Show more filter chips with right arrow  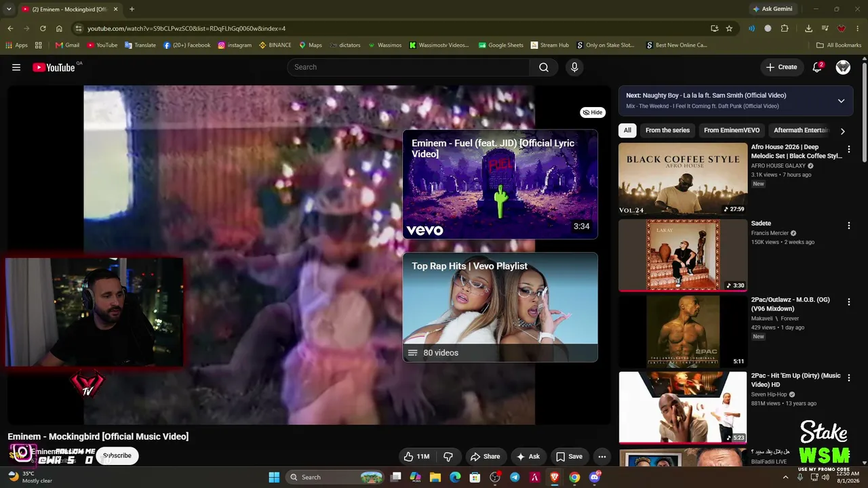point(842,131)
